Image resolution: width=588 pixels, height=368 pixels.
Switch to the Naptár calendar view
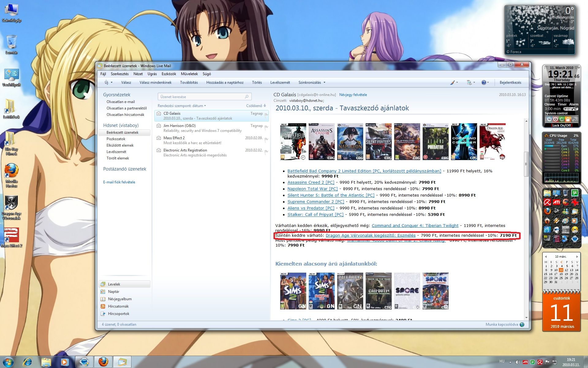point(114,292)
